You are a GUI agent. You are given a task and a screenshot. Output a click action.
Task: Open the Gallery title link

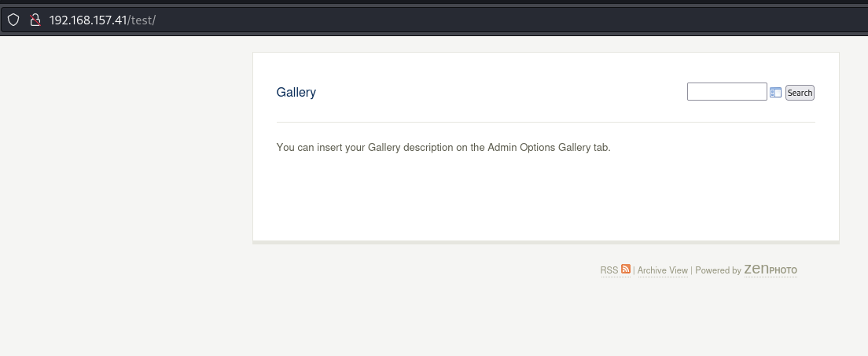click(296, 92)
